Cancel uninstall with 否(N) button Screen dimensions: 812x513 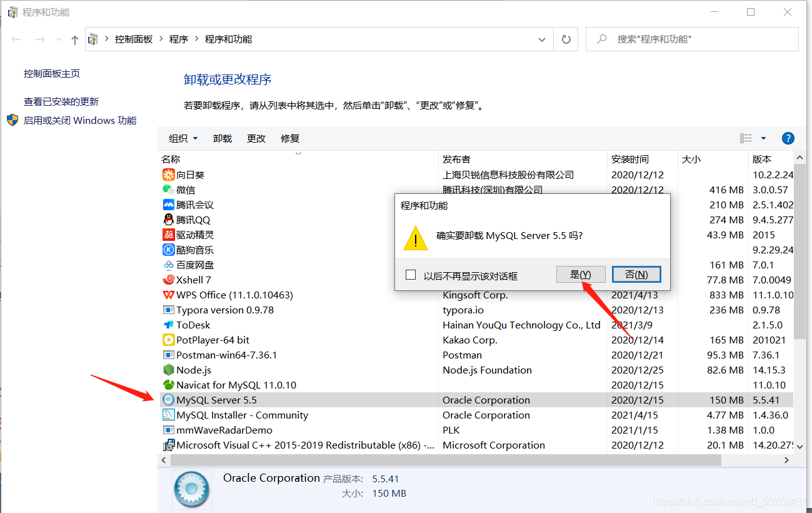pyautogui.click(x=636, y=274)
